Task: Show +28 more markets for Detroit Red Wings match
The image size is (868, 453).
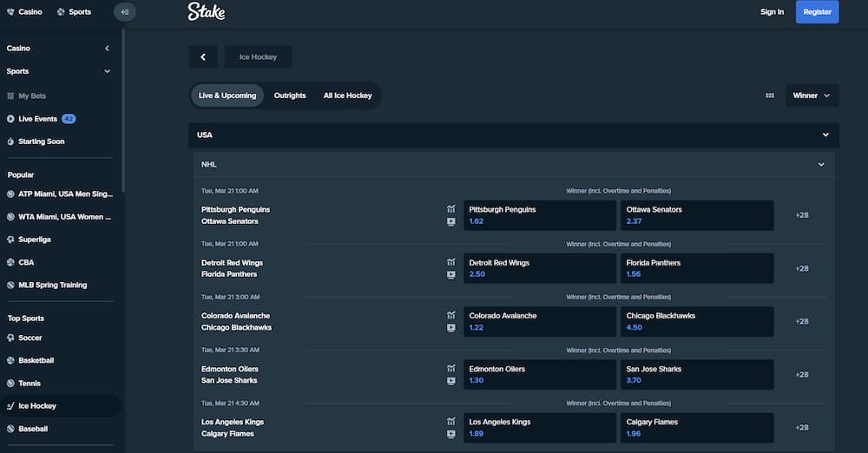Action: (802, 268)
